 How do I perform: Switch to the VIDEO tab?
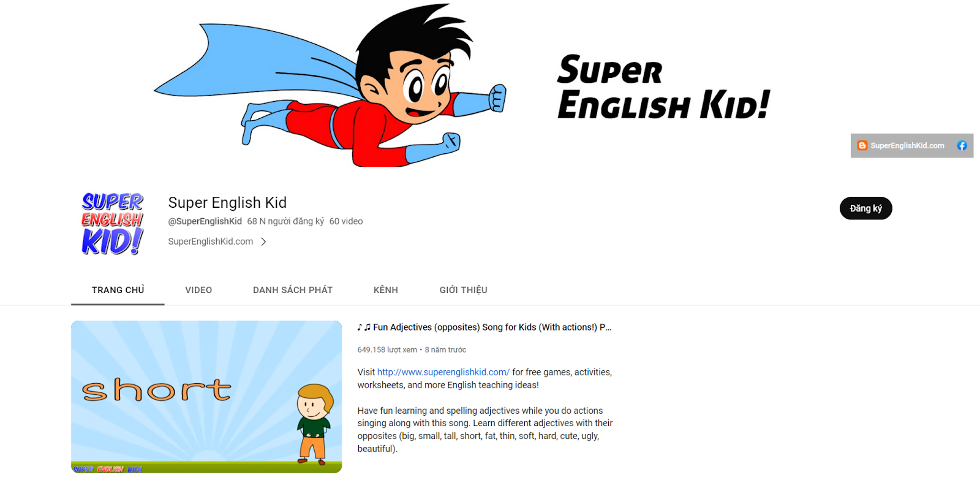[198, 290]
